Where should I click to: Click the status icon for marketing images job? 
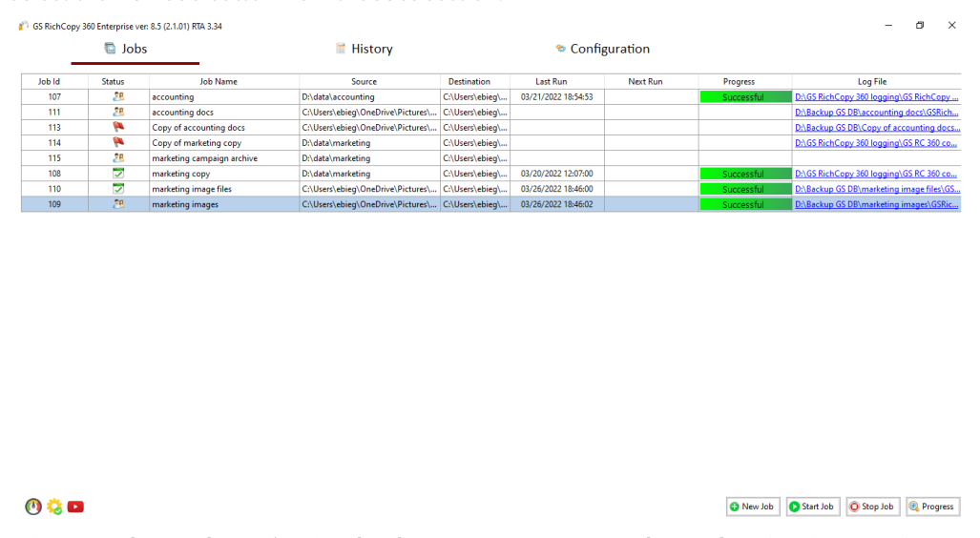[118, 204]
